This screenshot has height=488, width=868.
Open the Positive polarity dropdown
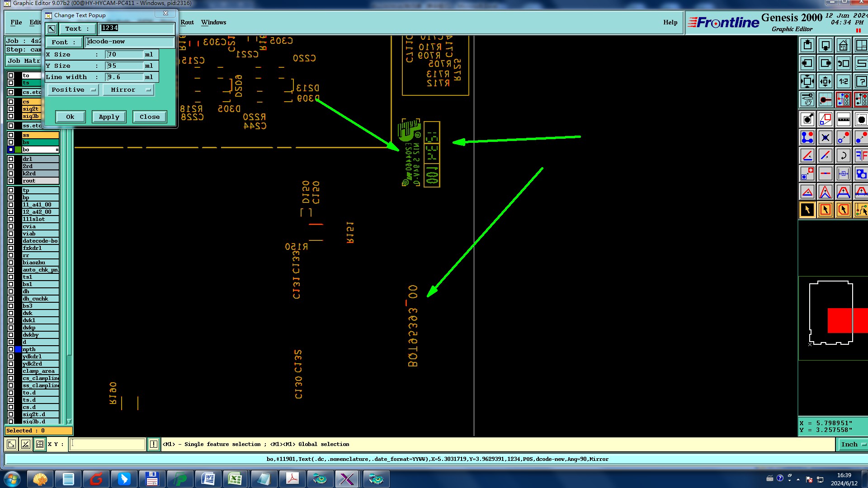(x=73, y=90)
